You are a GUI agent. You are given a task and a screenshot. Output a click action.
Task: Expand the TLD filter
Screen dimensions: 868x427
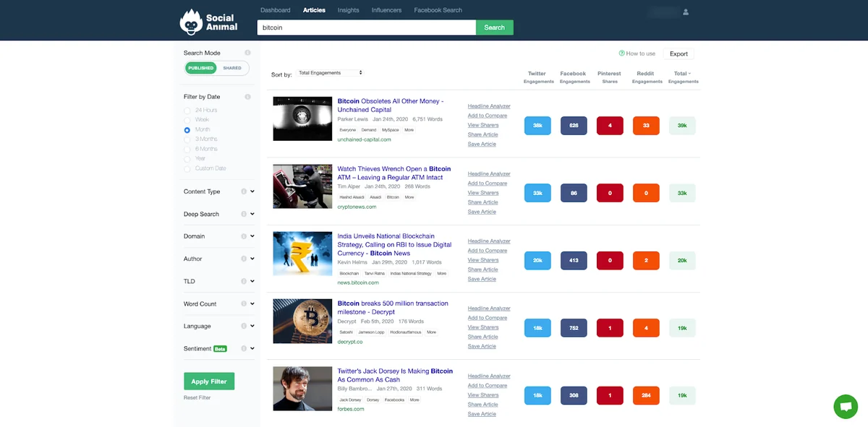coord(252,281)
